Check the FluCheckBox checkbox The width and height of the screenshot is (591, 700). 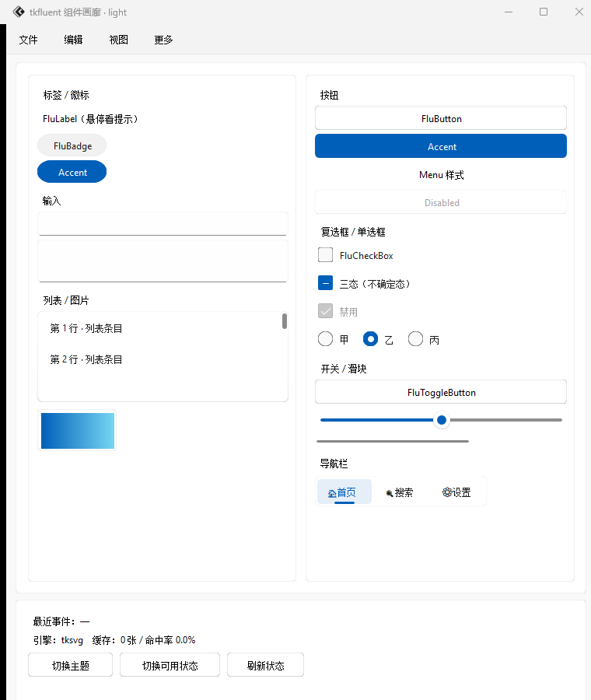pyautogui.click(x=325, y=255)
